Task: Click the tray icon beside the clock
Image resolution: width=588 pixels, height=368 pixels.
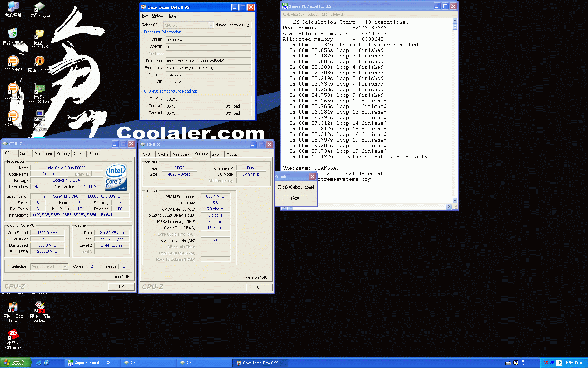Action: [559, 363]
